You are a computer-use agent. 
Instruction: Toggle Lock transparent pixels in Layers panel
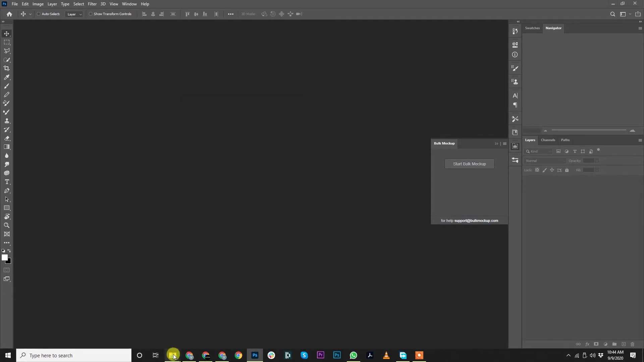tap(537, 170)
